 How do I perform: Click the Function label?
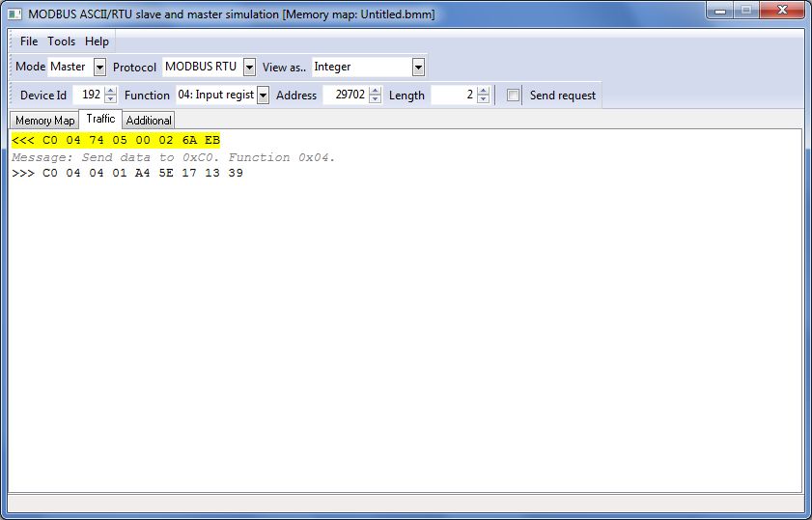coord(147,96)
